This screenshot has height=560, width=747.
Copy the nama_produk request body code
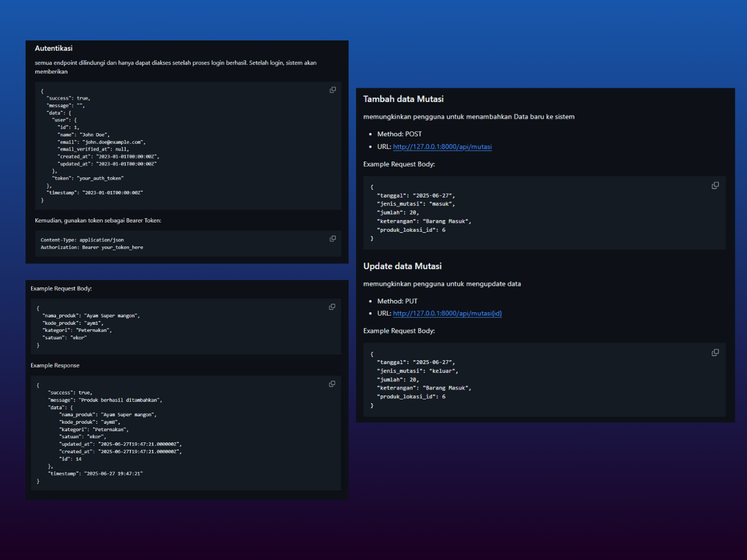point(332,307)
